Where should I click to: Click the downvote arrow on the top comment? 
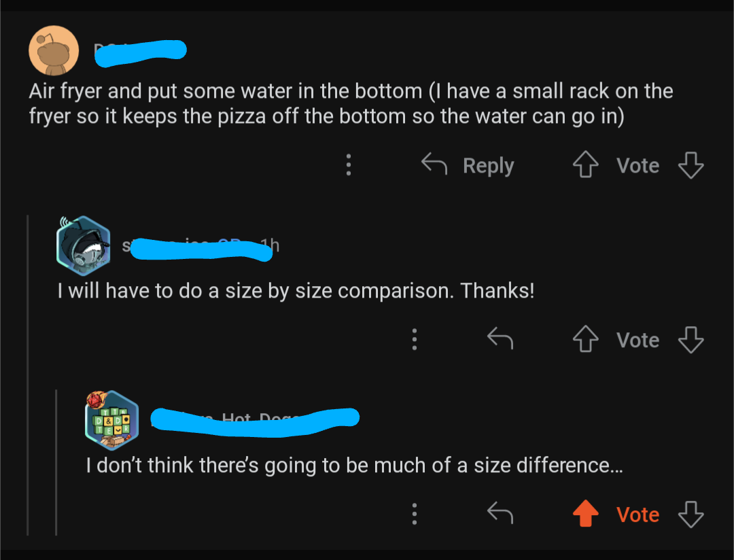click(x=691, y=164)
